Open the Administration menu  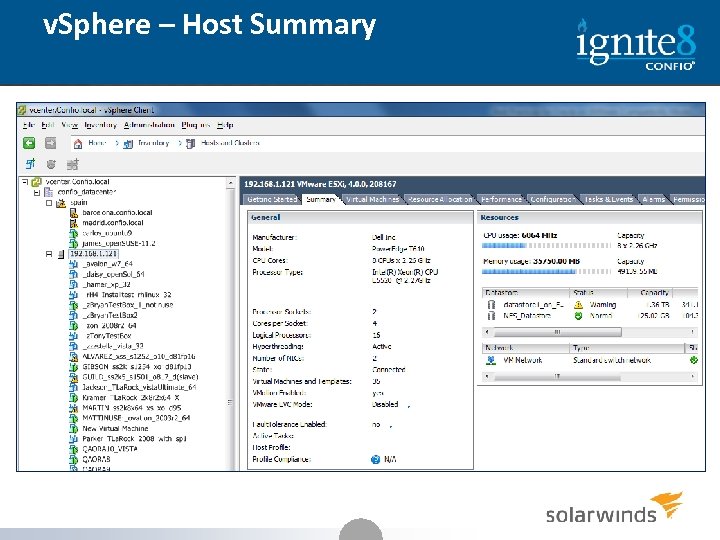point(149,125)
